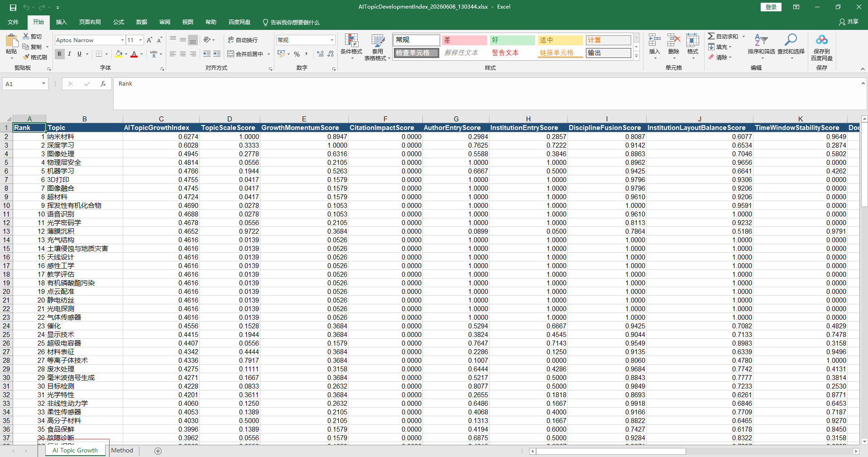The image size is (868, 457).
Task: Toggle middle vertical alignment
Action: (183, 40)
